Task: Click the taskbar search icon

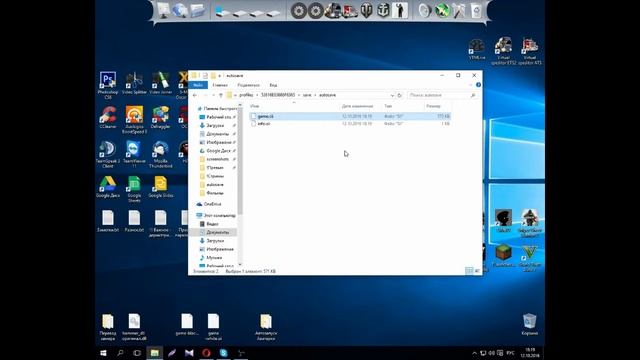Action: (x=120, y=353)
